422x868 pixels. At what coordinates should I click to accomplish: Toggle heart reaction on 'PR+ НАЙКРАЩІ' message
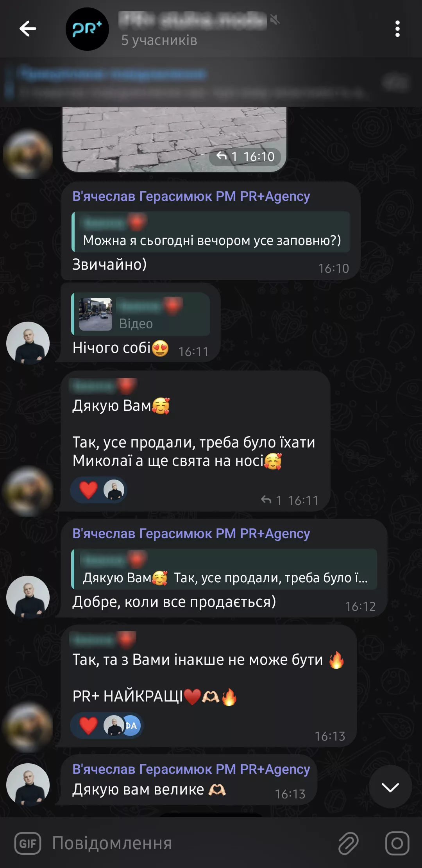point(89,726)
